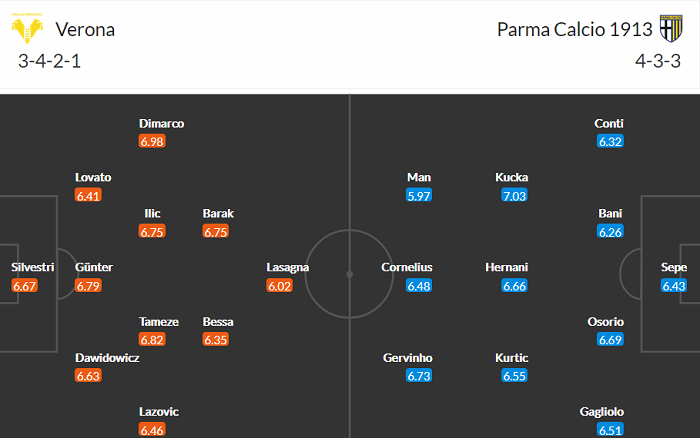
Task: Select Dimarco's 6.98 rating badge
Action: [x=152, y=142]
